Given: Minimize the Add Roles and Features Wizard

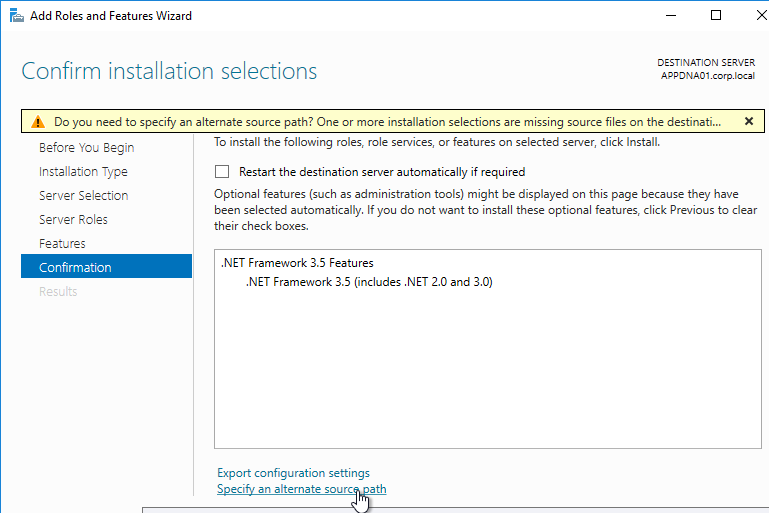Looking at the screenshot, I should (x=671, y=16).
